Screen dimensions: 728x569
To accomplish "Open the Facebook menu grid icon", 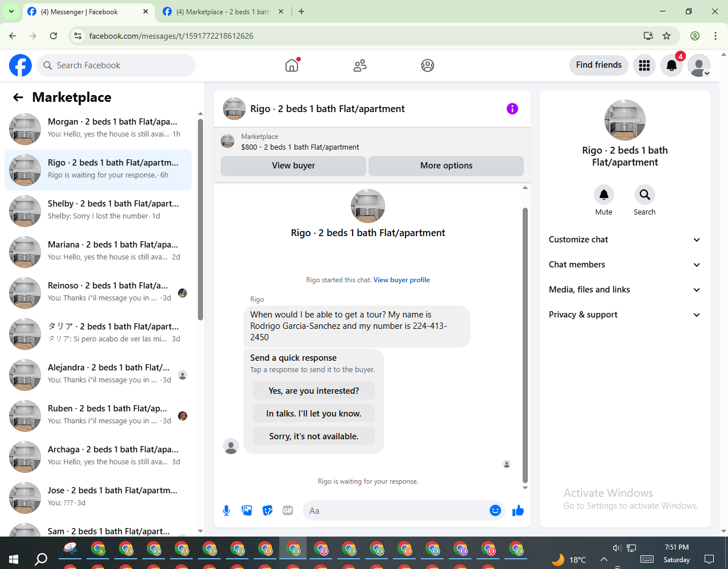I will click(644, 65).
